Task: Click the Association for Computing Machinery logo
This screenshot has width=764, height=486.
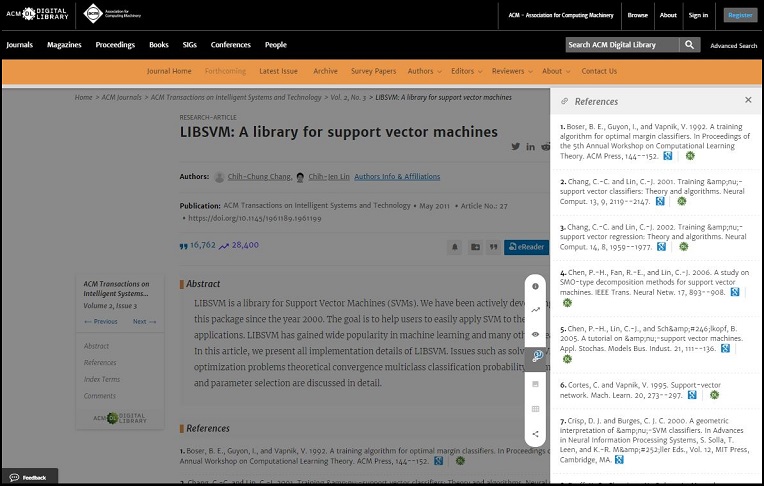Action: point(112,14)
